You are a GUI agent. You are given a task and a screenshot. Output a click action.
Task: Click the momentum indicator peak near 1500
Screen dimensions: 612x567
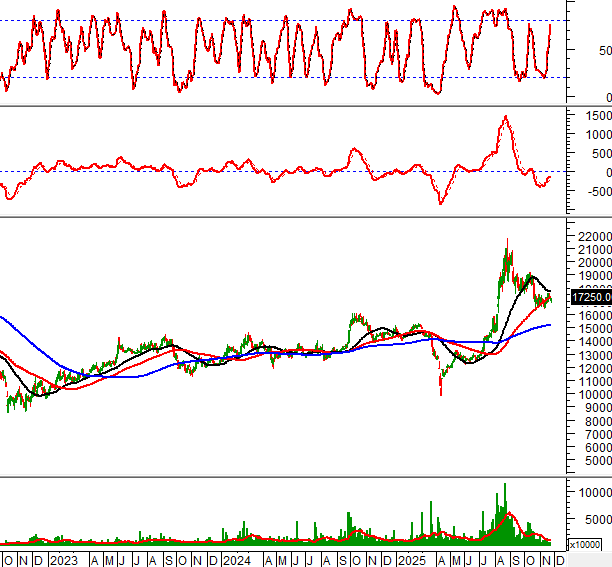tap(505, 118)
